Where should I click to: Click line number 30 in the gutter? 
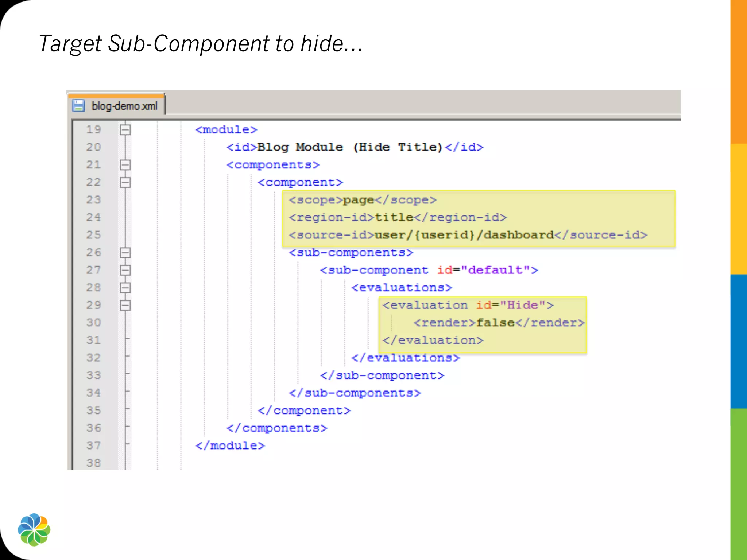[93, 323]
